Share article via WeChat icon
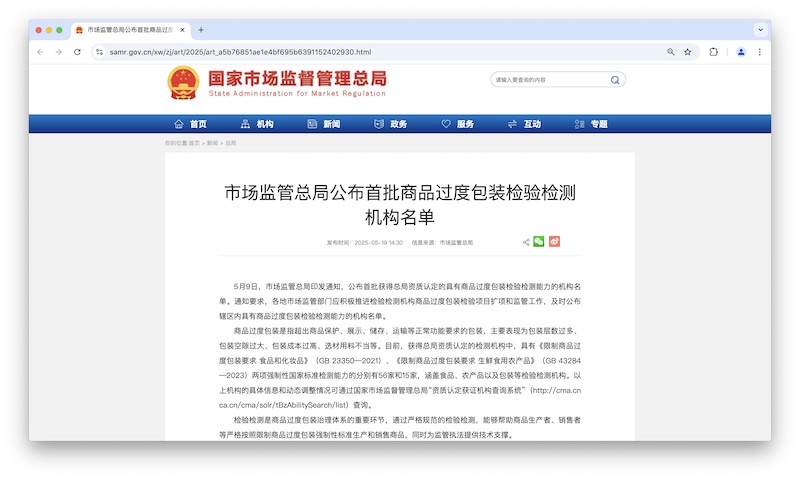The image size is (800, 479). [539, 241]
